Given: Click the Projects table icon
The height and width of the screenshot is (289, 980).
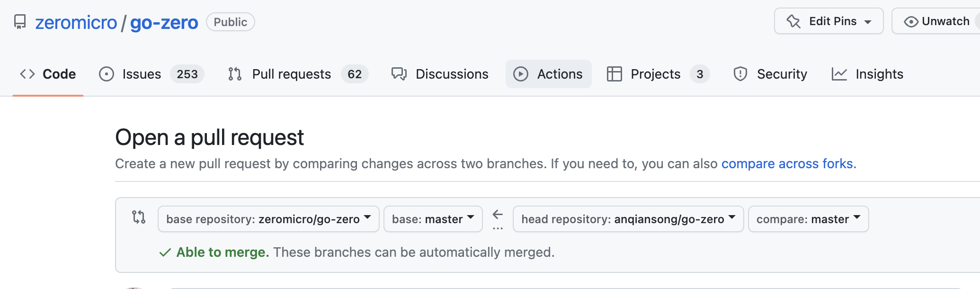Looking at the screenshot, I should click(x=615, y=74).
